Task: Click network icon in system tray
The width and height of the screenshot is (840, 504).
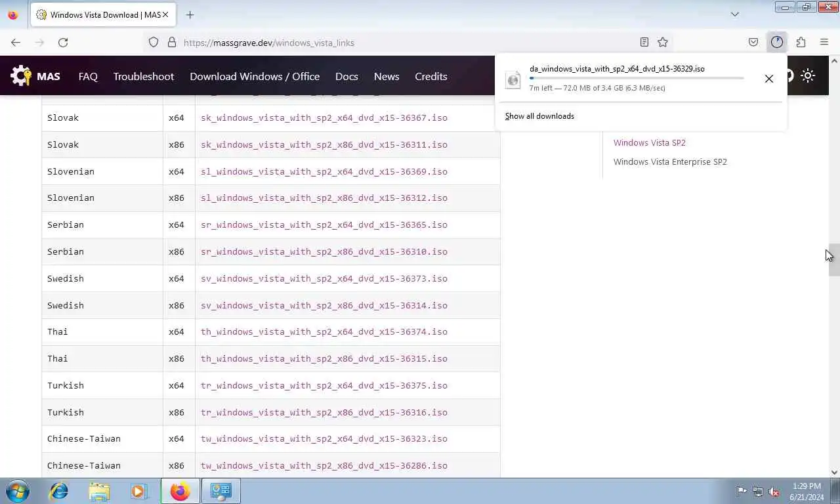Action: point(758,491)
